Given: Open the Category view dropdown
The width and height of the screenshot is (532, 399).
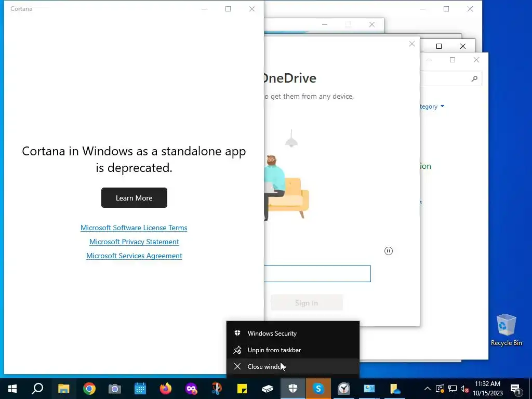Looking at the screenshot, I should click(432, 107).
